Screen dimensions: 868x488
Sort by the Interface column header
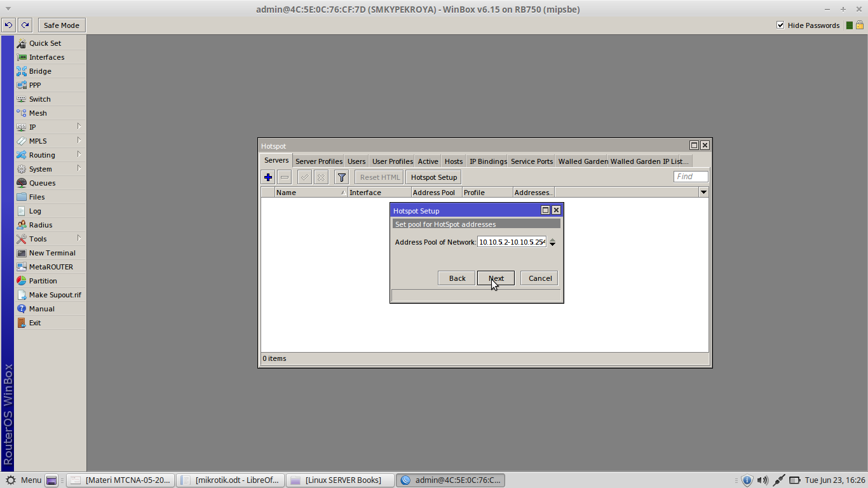pos(379,193)
